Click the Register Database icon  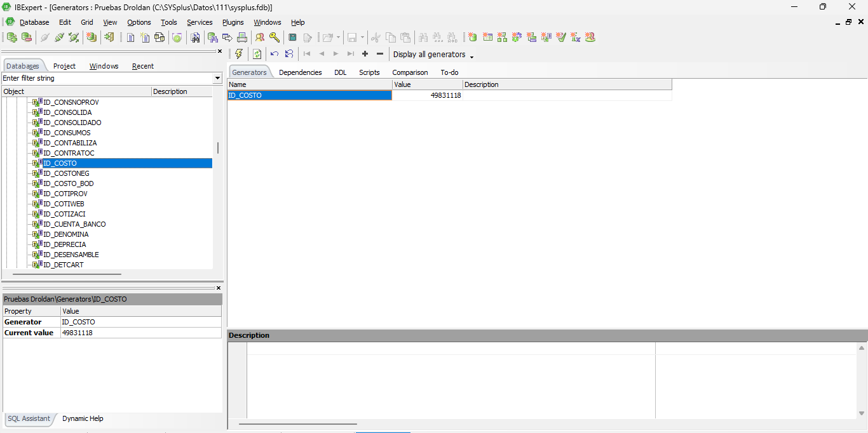11,37
